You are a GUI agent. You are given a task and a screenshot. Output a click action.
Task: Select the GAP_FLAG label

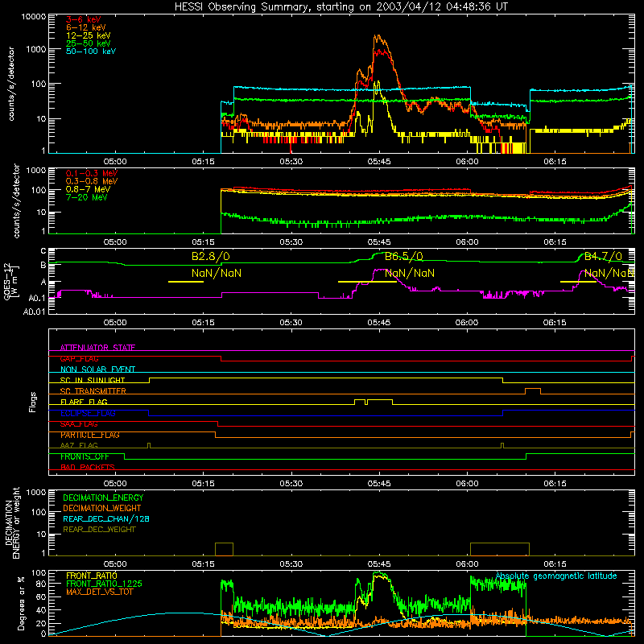[79, 358]
